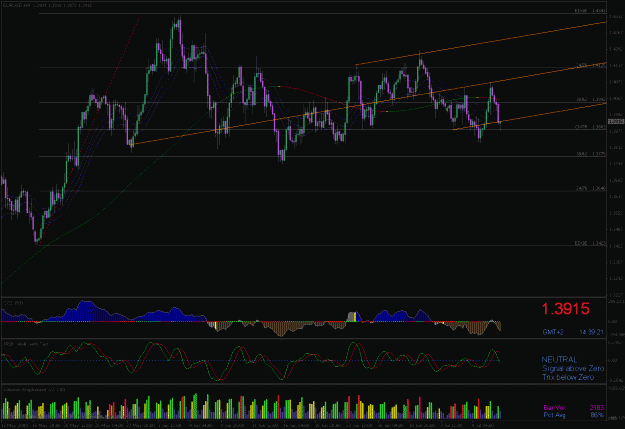
Task: Click the 86% percent average value
Action: click(x=597, y=415)
